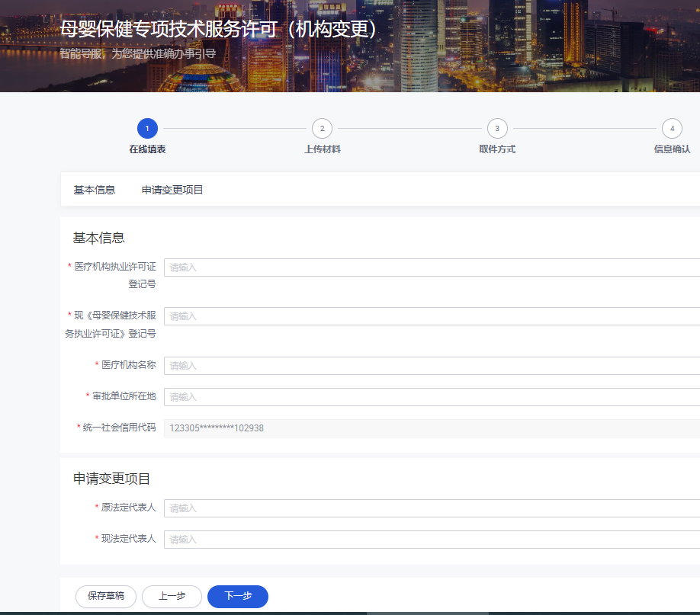Screen dimensions: 700x615
Task: Click the 现法定代表人 field label
Action: [129, 538]
